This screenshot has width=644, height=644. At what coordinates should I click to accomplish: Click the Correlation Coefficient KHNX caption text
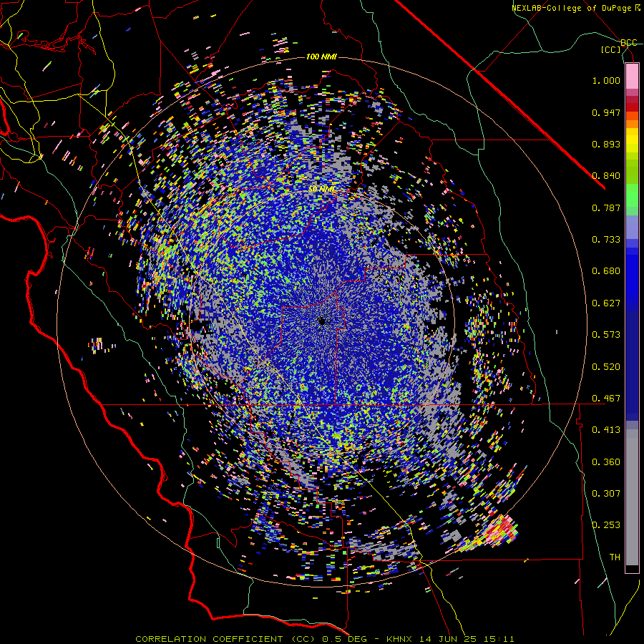coord(324,639)
